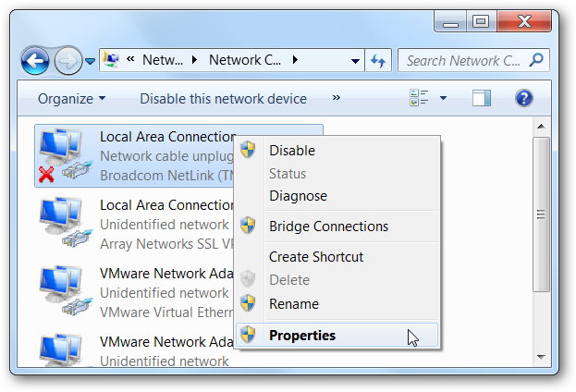
Task: Click gray shield icon beside Delete
Action: [248, 279]
